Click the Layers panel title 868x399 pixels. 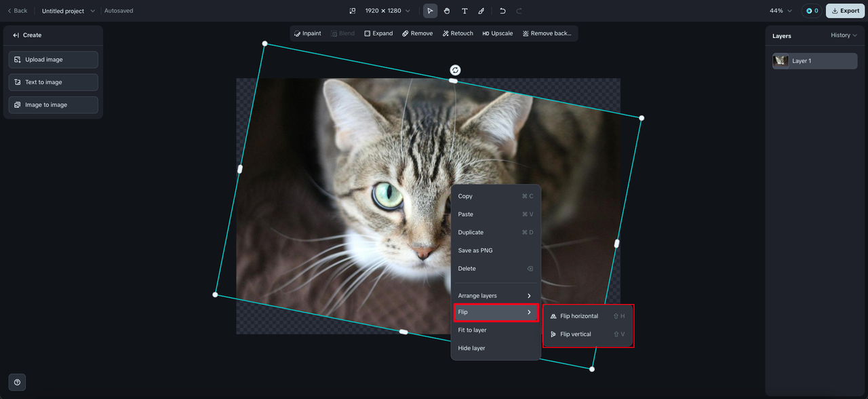[x=782, y=36]
